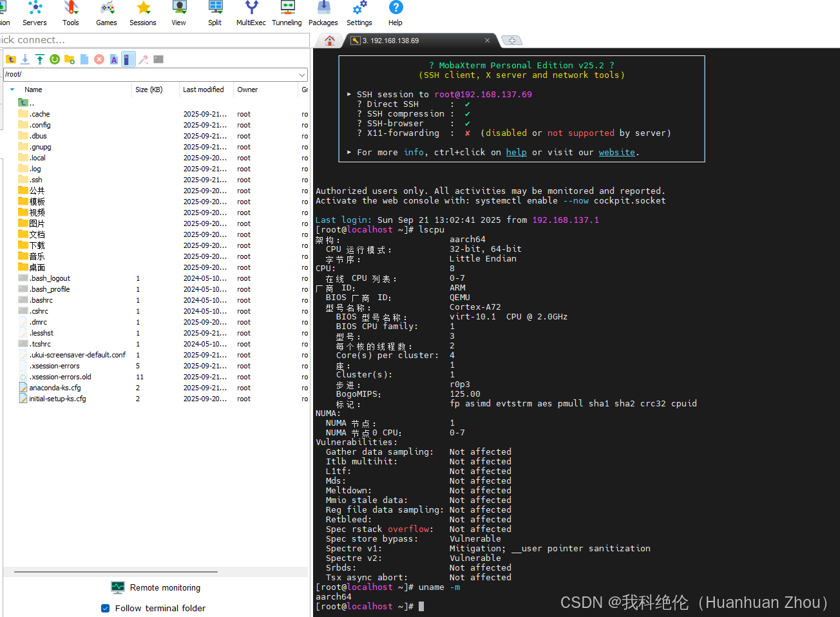Open the View toolbar button
Screen dimensions: 840x617
coord(179,14)
